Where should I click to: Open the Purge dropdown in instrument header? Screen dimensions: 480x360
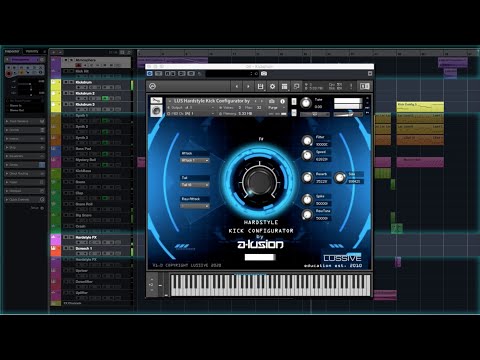point(276,107)
